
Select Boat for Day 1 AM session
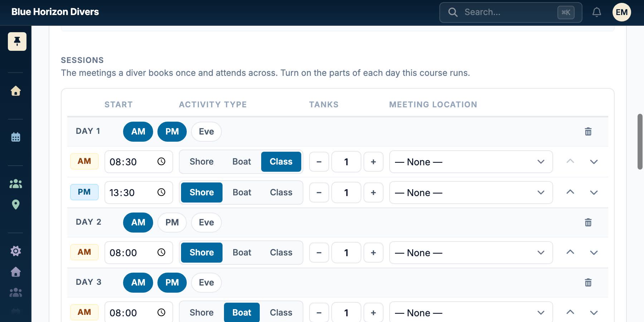coord(242,162)
